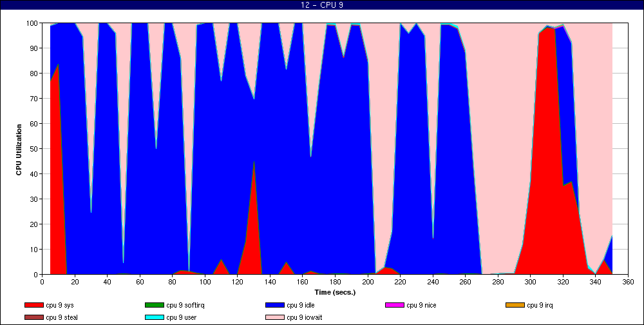The width and height of the screenshot is (644, 325).
Task: Click the 300 tick on the x-axis
Action: coord(531,281)
